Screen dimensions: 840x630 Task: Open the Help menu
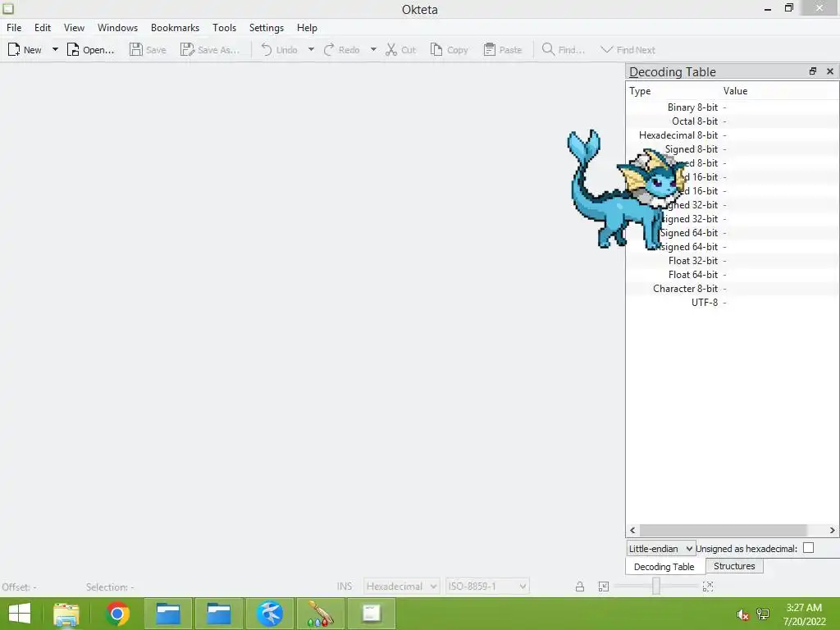(x=307, y=28)
